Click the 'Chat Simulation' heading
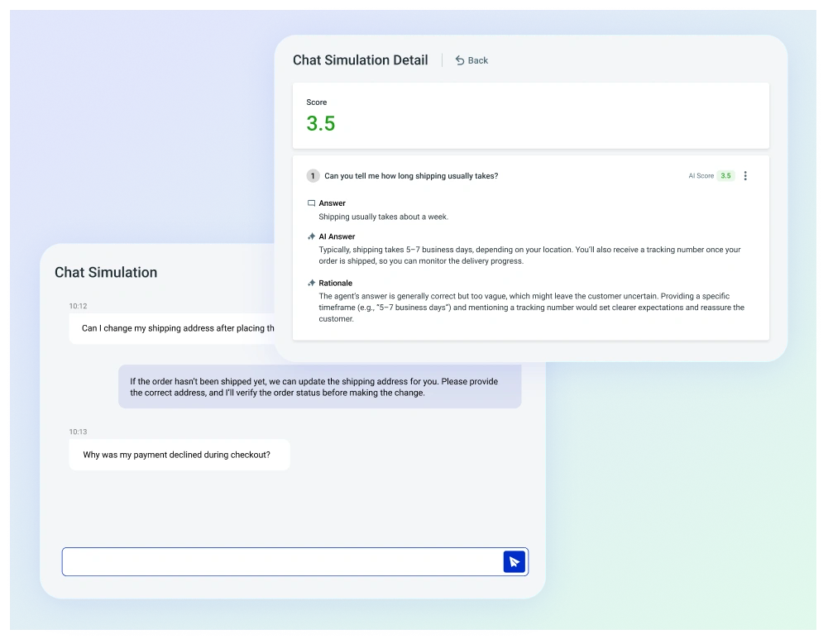 106,272
